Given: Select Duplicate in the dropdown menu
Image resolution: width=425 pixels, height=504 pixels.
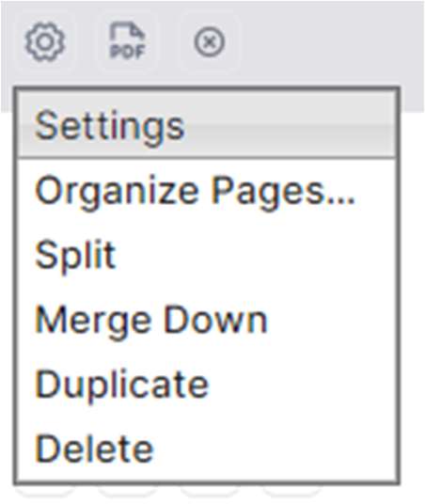Looking at the screenshot, I should [x=206, y=385].
